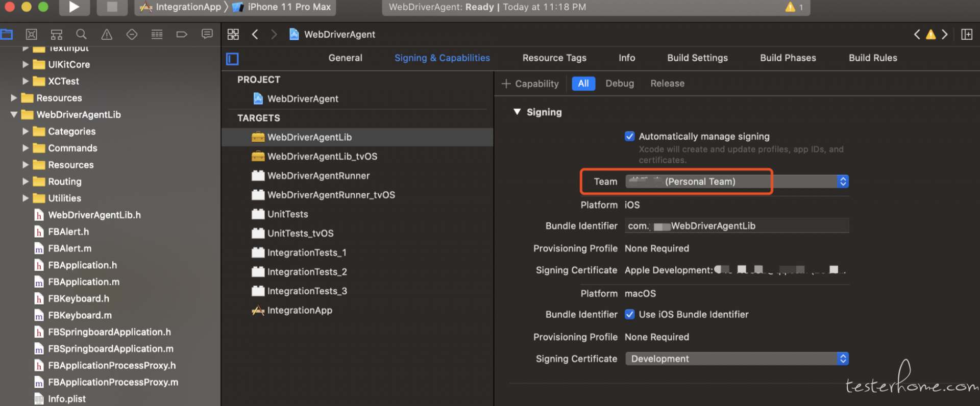Open the source control navigator

32,34
